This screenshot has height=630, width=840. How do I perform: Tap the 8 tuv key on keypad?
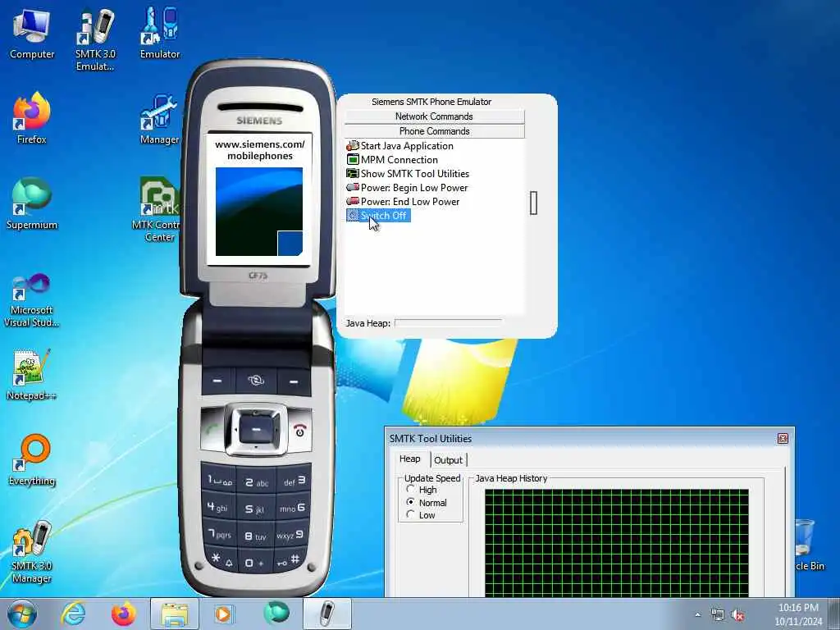(x=256, y=536)
